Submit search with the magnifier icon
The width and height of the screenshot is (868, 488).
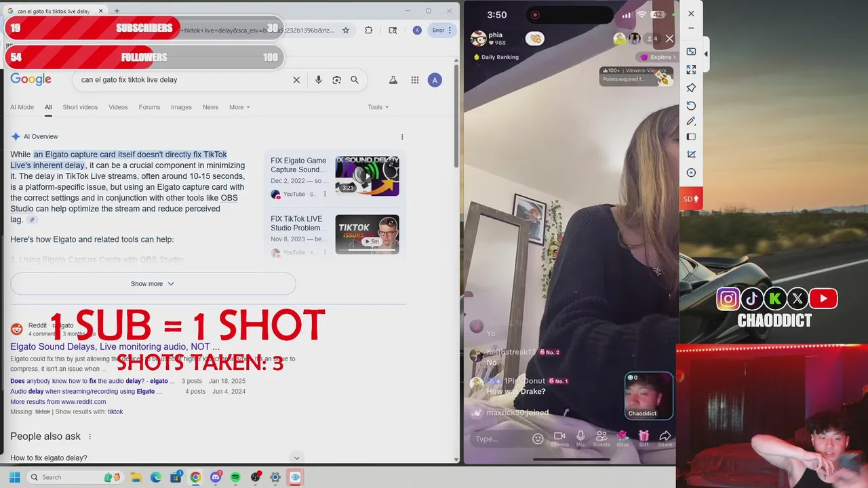tap(355, 80)
